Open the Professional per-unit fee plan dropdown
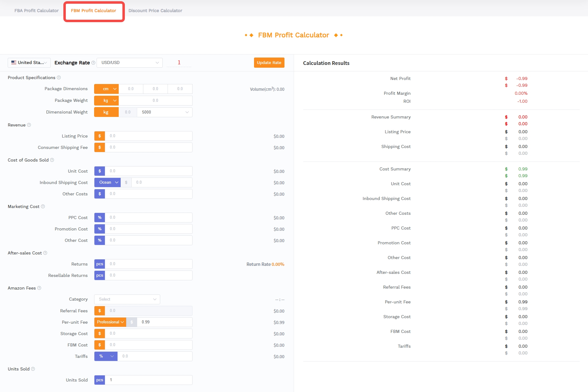The height and width of the screenshot is (392, 588). click(x=110, y=322)
